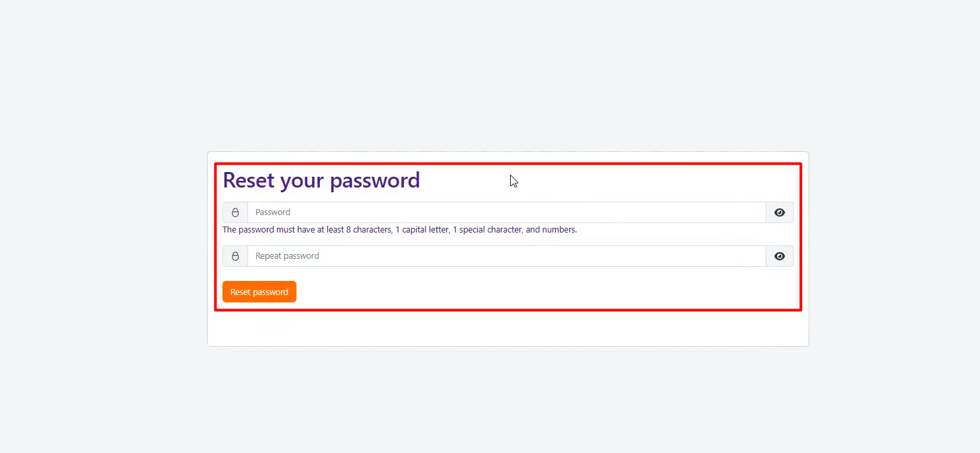Click "1 special character" in the requirements hint

[487, 230]
